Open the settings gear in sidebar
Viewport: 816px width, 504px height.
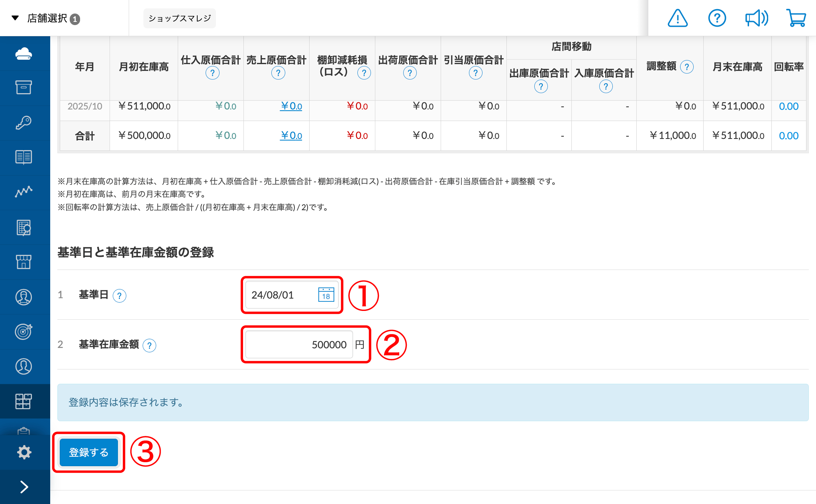[x=24, y=452]
